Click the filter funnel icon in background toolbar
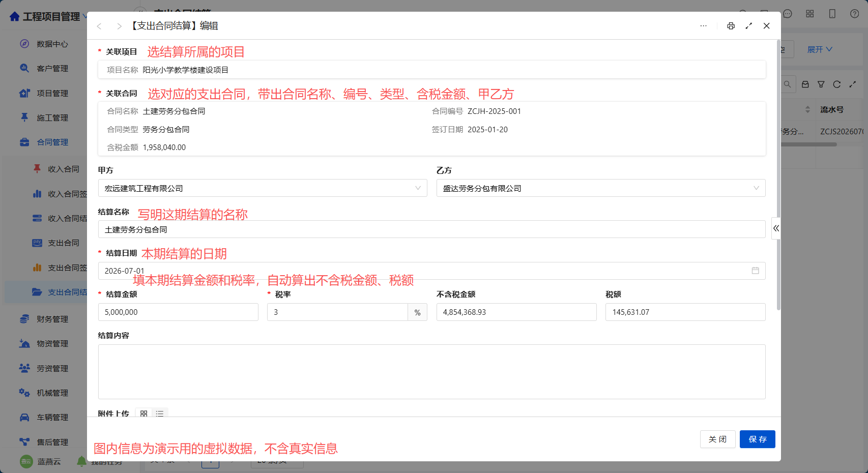This screenshot has width=868, height=473. pos(821,84)
